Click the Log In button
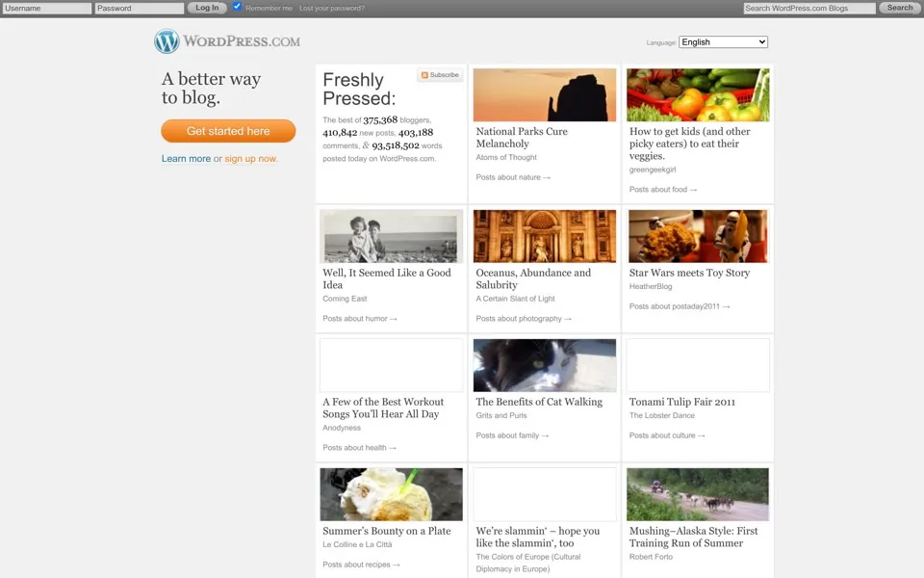The width and height of the screenshot is (924, 578). pyautogui.click(x=207, y=8)
